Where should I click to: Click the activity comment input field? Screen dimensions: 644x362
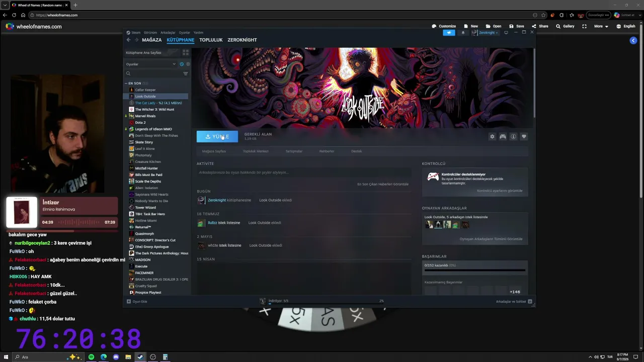(304, 172)
